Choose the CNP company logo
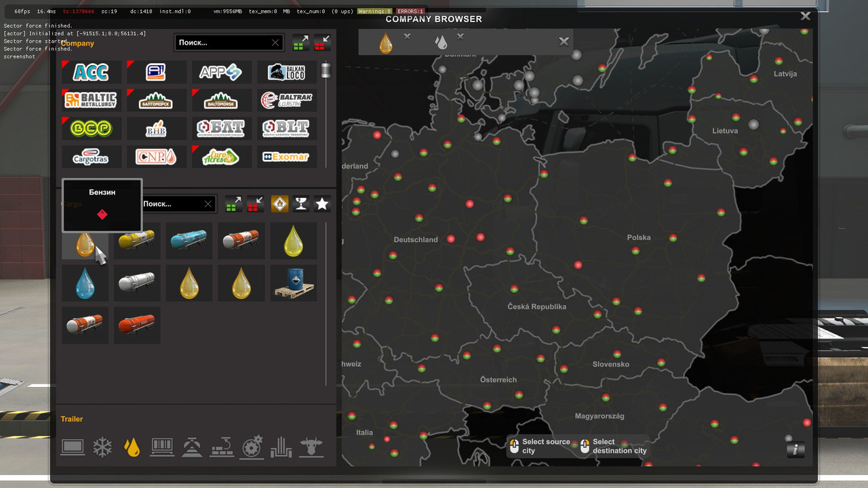 157,157
